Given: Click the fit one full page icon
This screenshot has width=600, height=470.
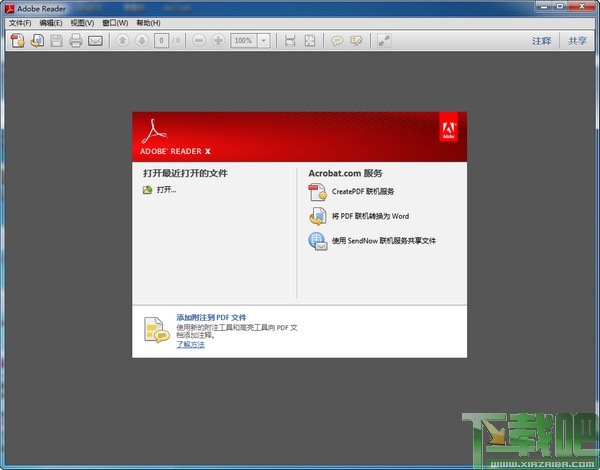Looking at the screenshot, I should point(310,40).
